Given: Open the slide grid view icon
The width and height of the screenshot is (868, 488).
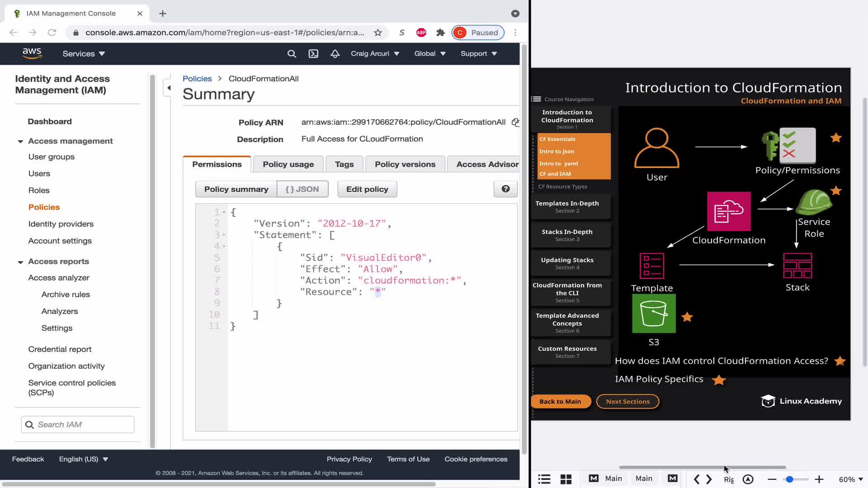Looking at the screenshot, I should (566, 479).
